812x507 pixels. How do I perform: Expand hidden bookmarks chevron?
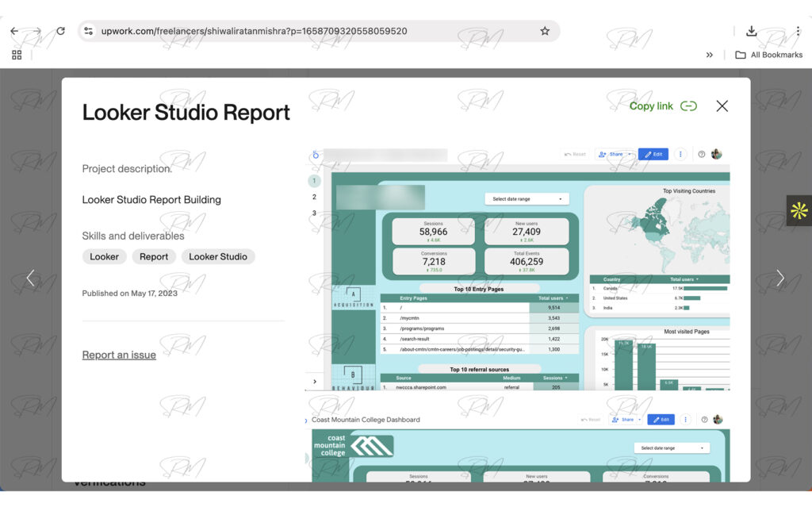710,55
